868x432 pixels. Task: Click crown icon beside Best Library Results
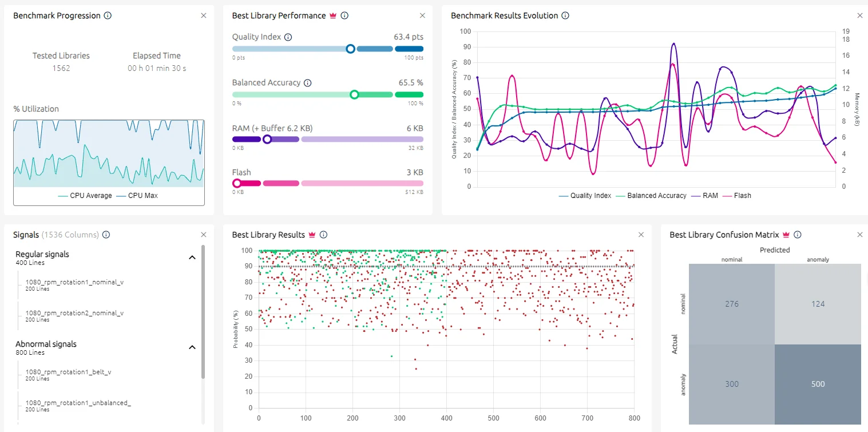coord(312,235)
